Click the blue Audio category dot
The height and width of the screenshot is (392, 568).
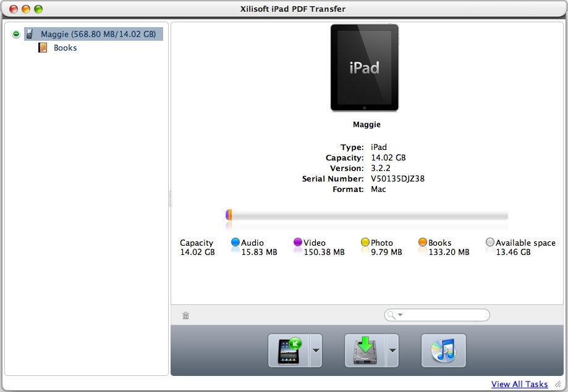[x=234, y=242]
